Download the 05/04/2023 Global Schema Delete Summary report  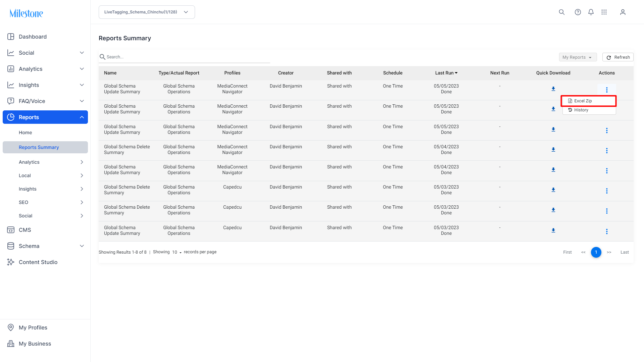click(x=553, y=150)
